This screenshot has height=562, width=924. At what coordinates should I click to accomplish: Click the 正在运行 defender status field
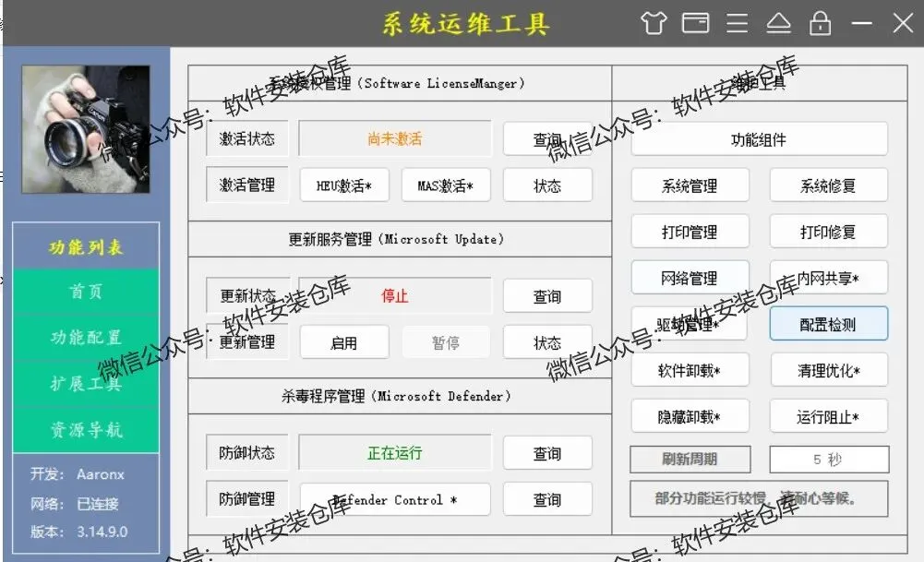click(x=395, y=452)
